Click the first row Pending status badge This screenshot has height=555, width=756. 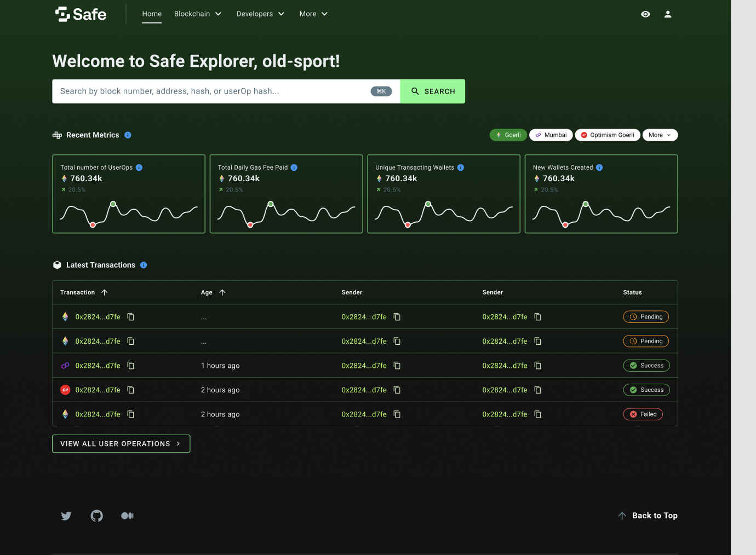(x=646, y=317)
